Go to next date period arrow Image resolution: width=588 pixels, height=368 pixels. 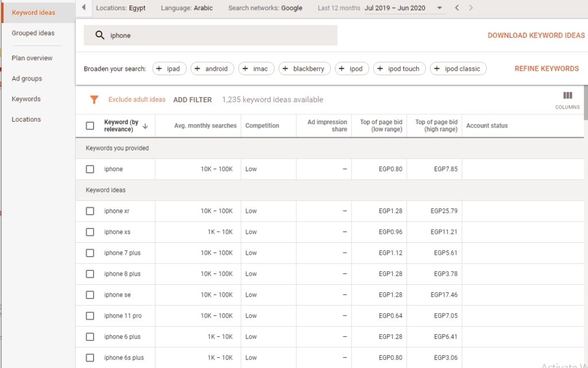point(471,7)
